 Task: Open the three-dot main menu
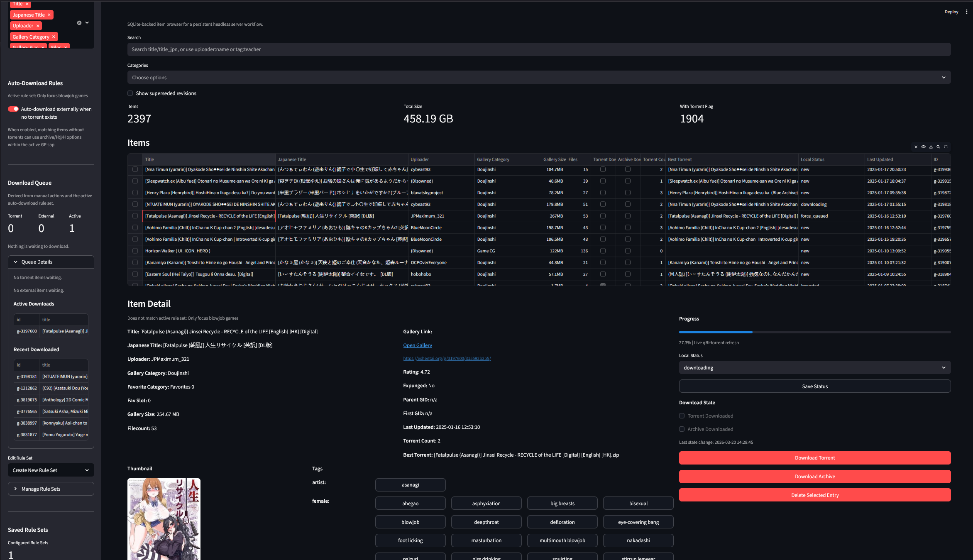(966, 12)
